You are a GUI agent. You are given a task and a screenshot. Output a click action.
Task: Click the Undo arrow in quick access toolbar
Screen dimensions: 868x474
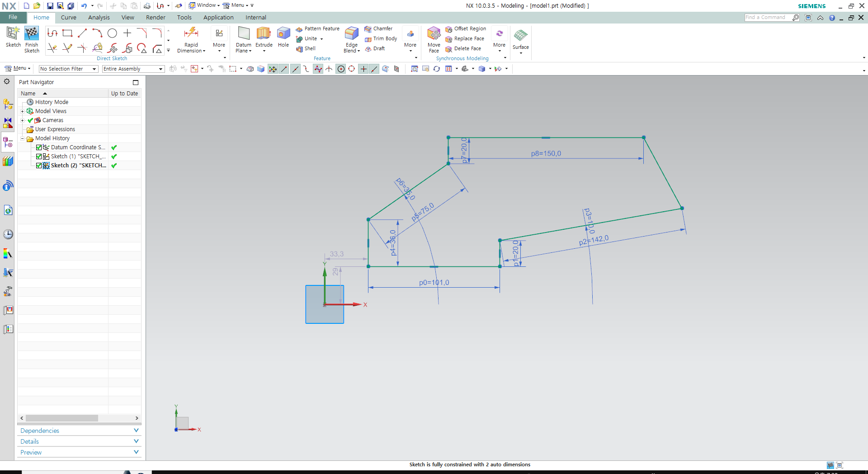pos(84,6)
